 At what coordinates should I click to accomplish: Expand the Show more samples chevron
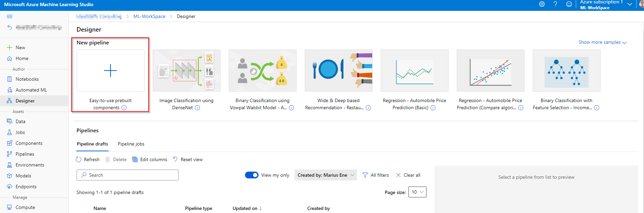(624, 43)
